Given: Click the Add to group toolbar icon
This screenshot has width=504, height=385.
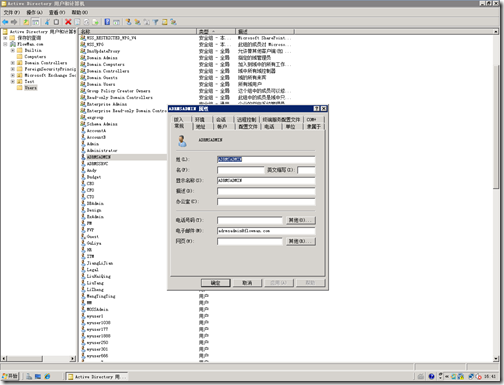Looking at the screenshot, I should [x=174, y=22].
